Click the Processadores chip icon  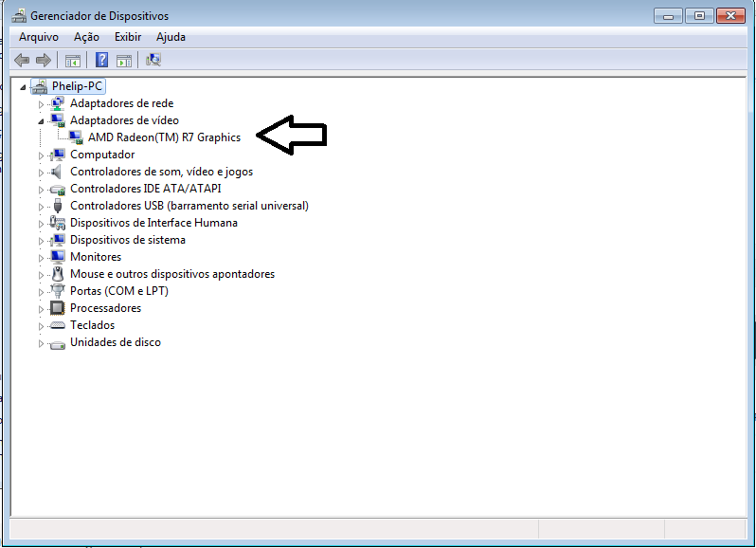coord(58,308)
